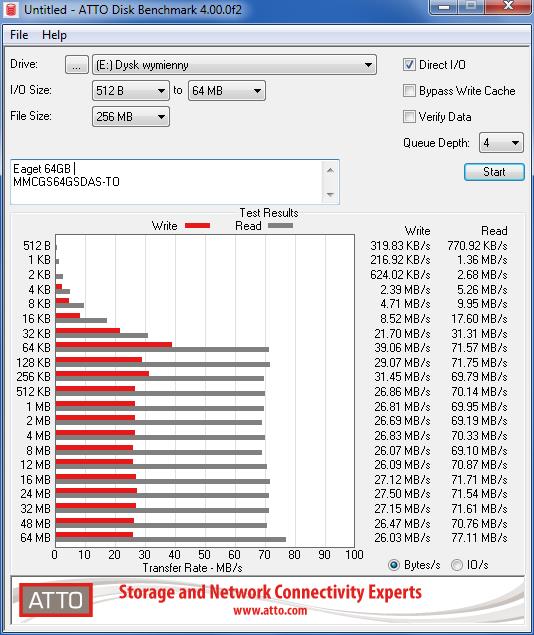Click the 64 MB read value 77.11 MB/s
The height and width of the screenshot is (635, 534).
tap(479, 537)
